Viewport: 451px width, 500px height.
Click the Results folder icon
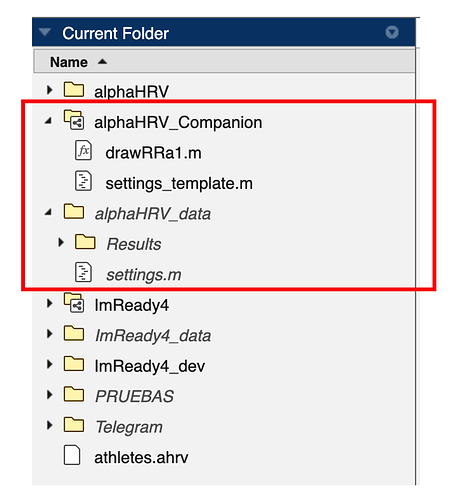coord(85,242)
